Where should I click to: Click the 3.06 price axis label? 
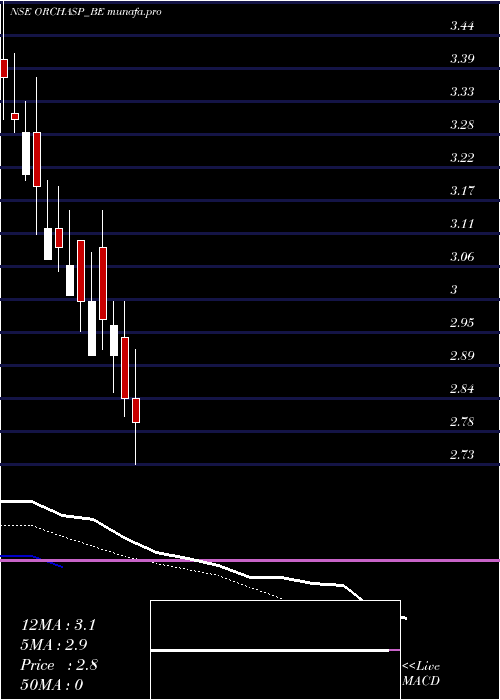(462, 257)
